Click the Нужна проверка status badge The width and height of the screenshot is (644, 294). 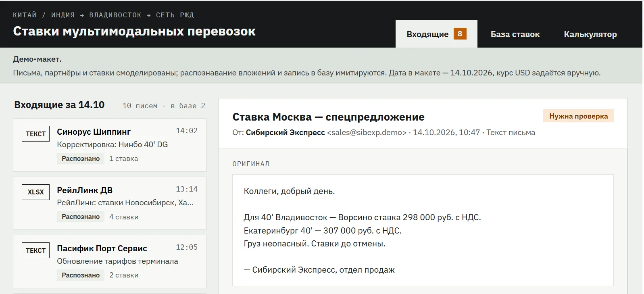[578, 116]
